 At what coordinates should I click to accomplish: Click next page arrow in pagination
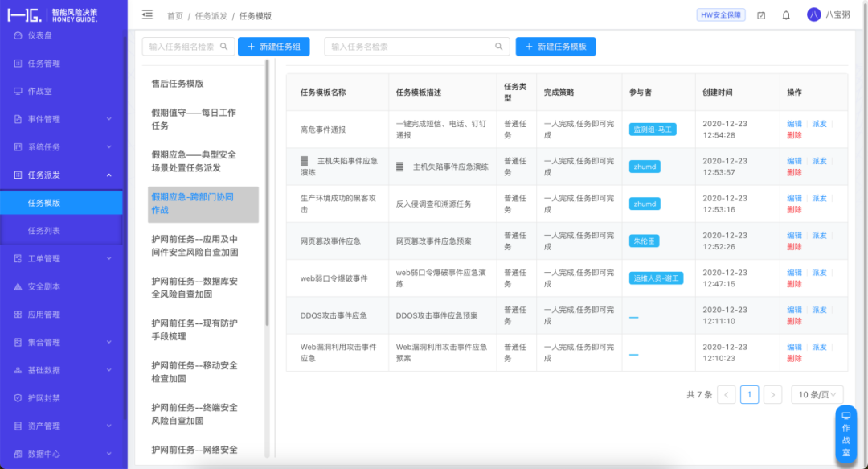tap(772, 395)
